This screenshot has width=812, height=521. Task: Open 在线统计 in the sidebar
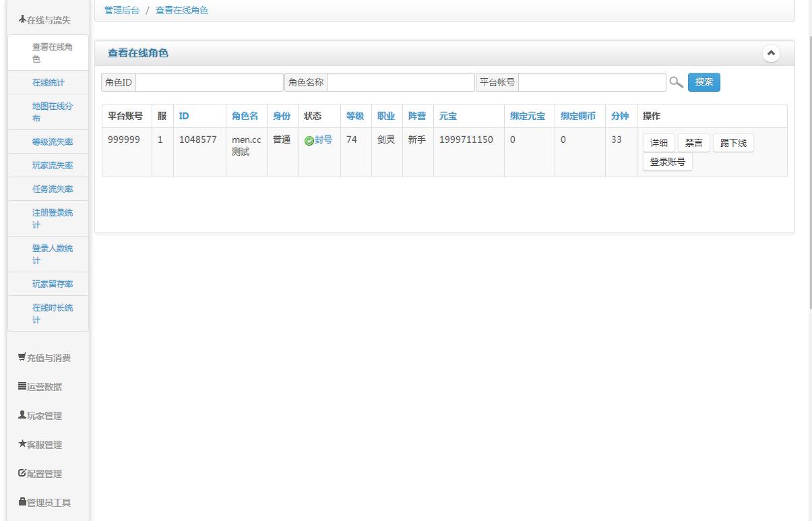pyautogui.click(x=49, y=82)
